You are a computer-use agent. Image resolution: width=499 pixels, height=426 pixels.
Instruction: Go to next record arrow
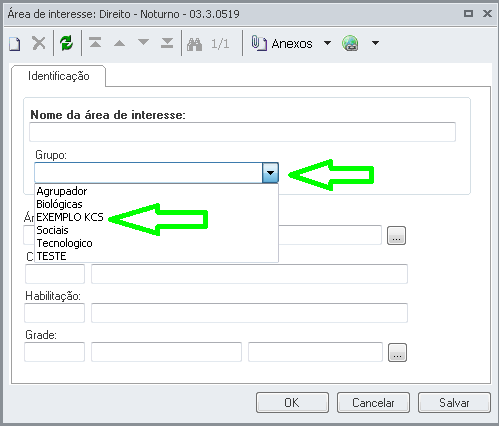coord(143,42)
